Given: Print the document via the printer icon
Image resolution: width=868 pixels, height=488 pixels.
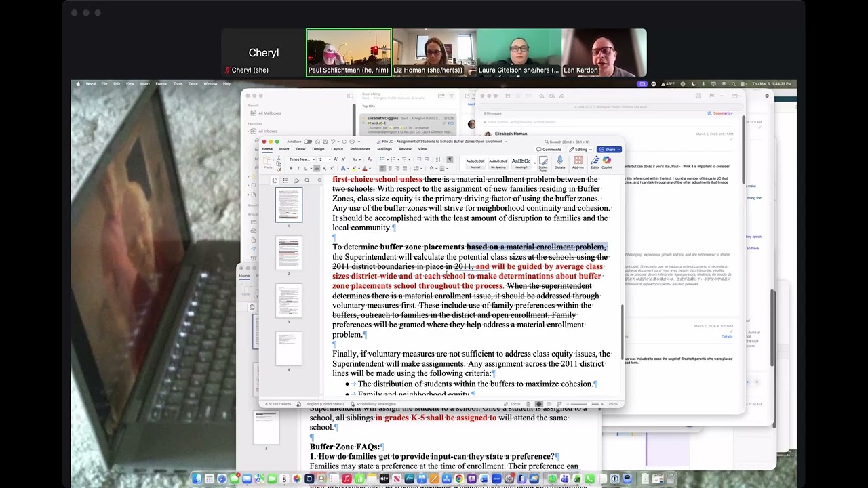Looking at the screenshot, I should [352, 142].
